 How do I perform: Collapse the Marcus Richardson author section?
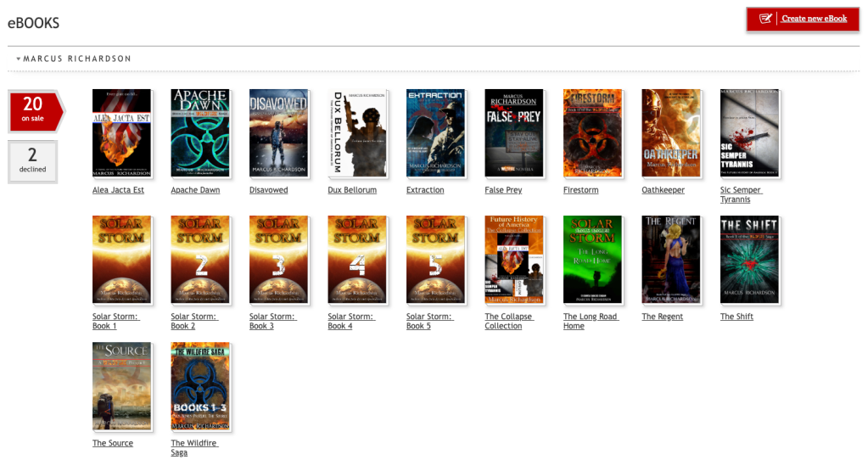(19, 59)
